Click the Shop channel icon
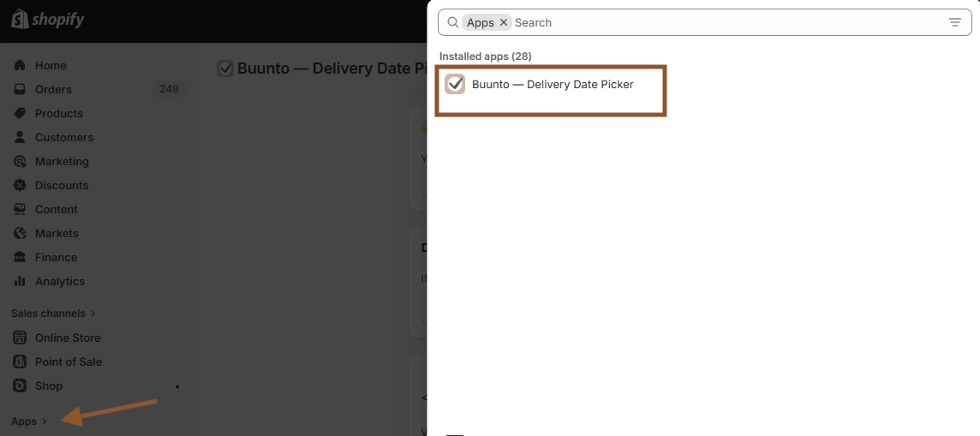Image resolution: width=980 pixels, height=436 pixels. click(20, 385)
